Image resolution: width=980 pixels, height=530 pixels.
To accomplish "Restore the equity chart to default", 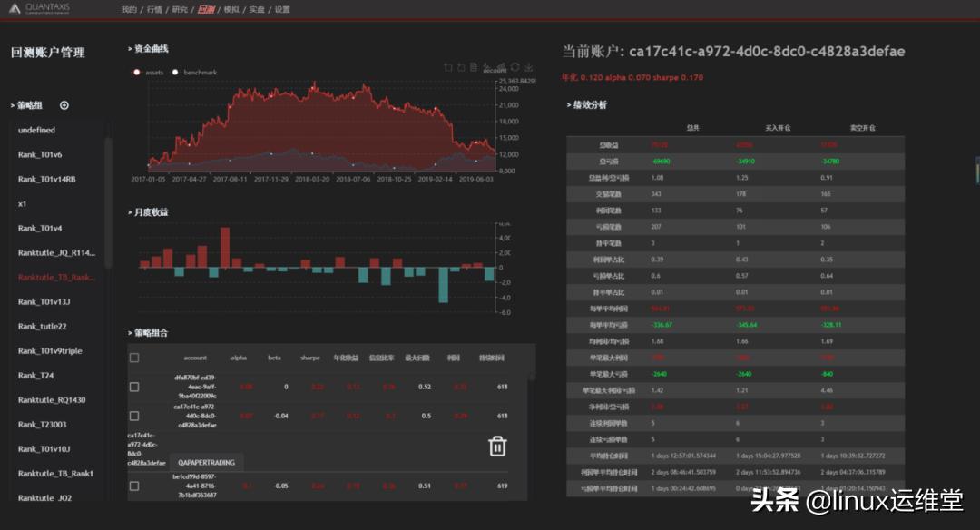I will pos(515,67).
